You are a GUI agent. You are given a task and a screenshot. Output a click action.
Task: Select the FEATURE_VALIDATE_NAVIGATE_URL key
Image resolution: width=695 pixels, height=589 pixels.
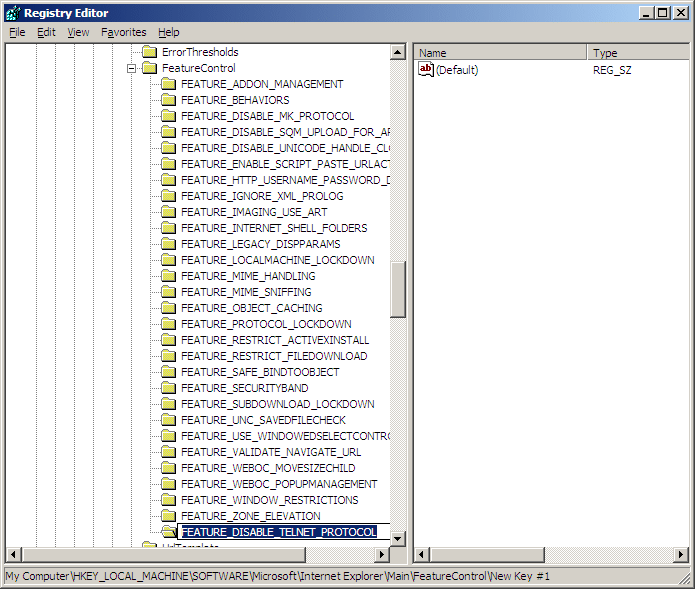pyautogui.click(x=271, y=452)
